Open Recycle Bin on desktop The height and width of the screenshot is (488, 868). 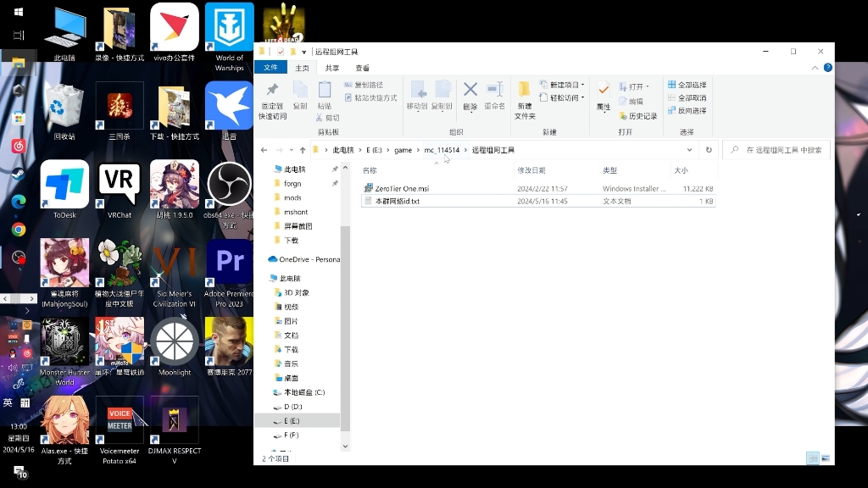pyautogui.click(x=64, y=111)
